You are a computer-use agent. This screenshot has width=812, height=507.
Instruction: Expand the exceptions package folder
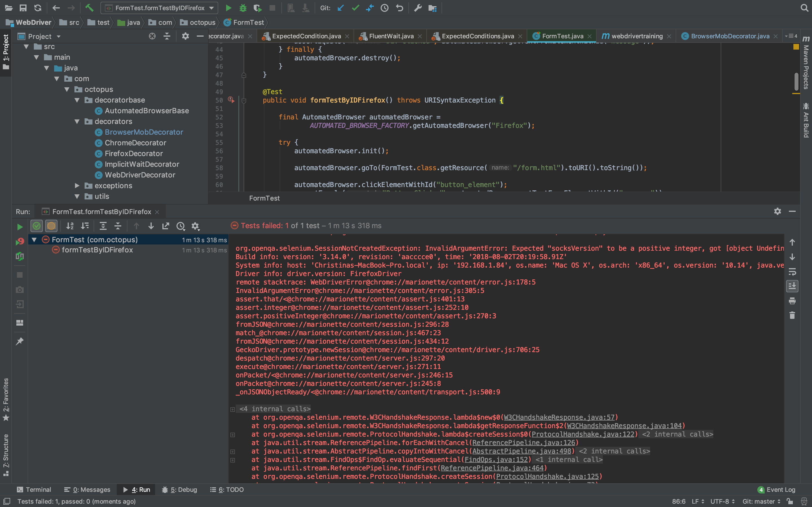pyautogui.click(x=77, y=185)
